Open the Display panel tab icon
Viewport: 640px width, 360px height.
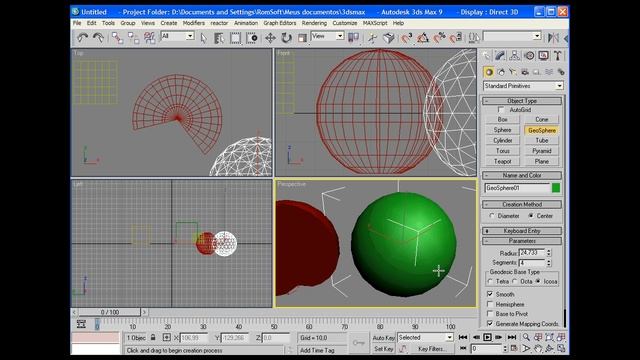click(x=543, y=56)
